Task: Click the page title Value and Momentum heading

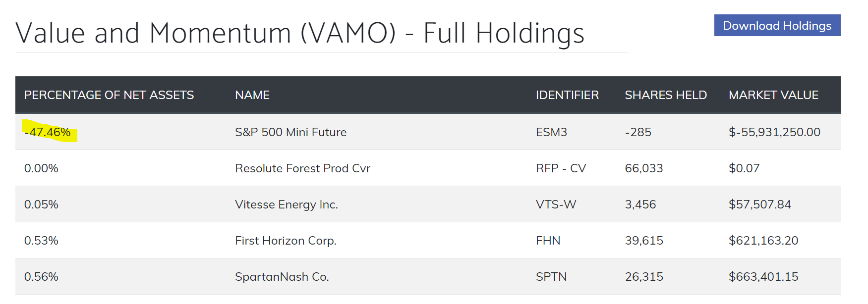Action: 300,33
